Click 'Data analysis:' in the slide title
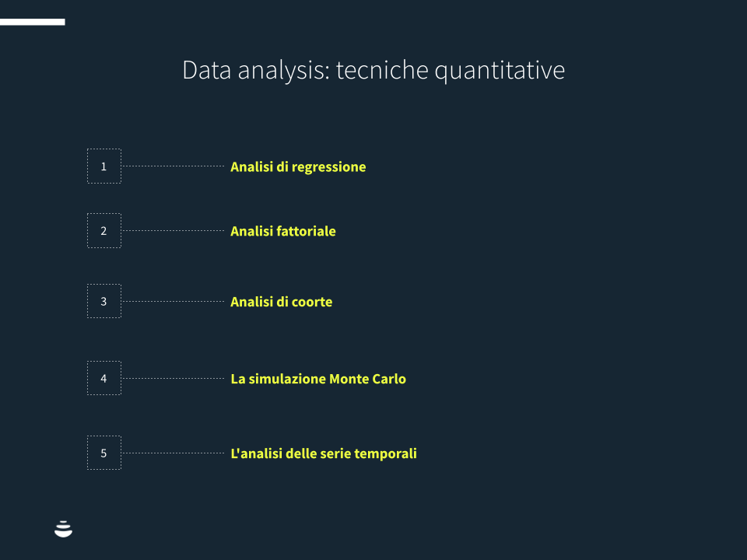The width and height of the screenshot is (747, 560). click(x=256, y=71)
